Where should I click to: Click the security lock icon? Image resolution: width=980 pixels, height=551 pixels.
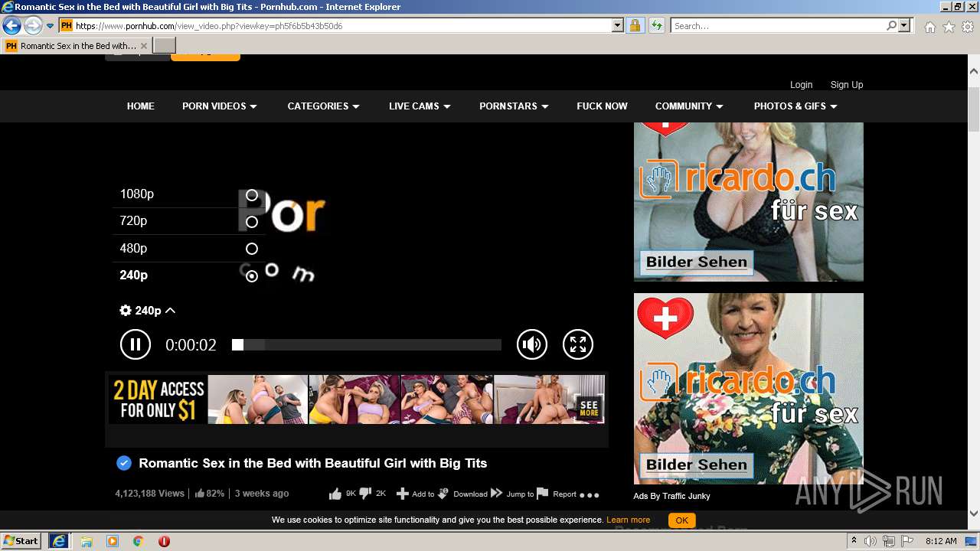click(635, 26)
